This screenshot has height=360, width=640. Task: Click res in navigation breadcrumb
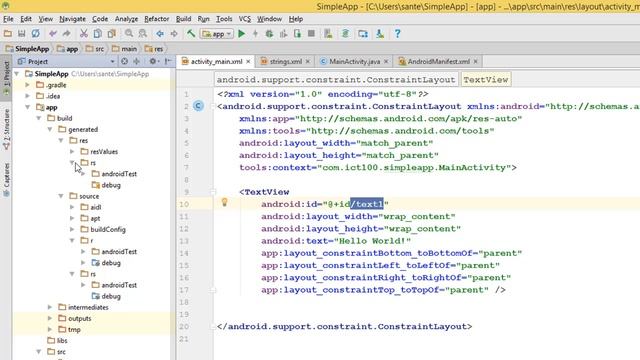[154, 49]
